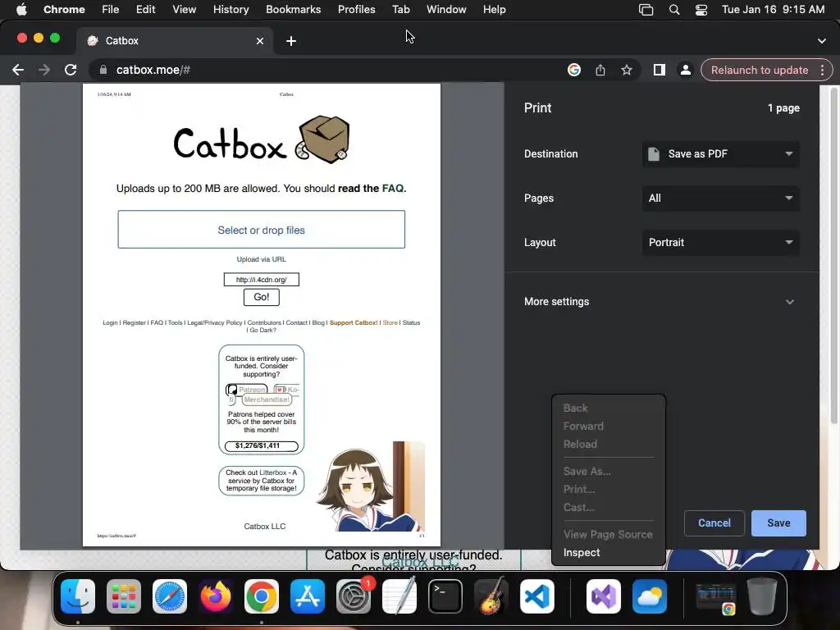The height and width of the screenshot is (630, 840).
Task: Click the $1,276/$1,411 funding progress bar
Action: click(x=262, y=445)
